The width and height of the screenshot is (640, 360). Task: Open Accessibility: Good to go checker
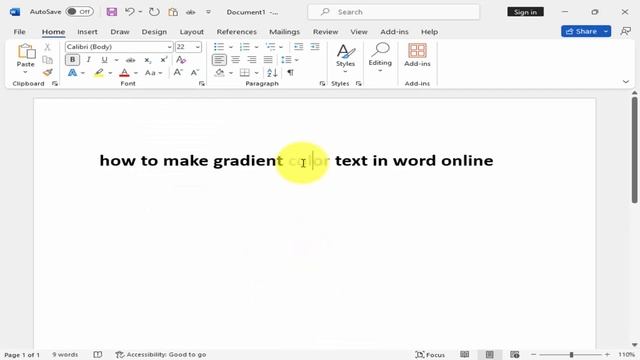tap(160, 354)
